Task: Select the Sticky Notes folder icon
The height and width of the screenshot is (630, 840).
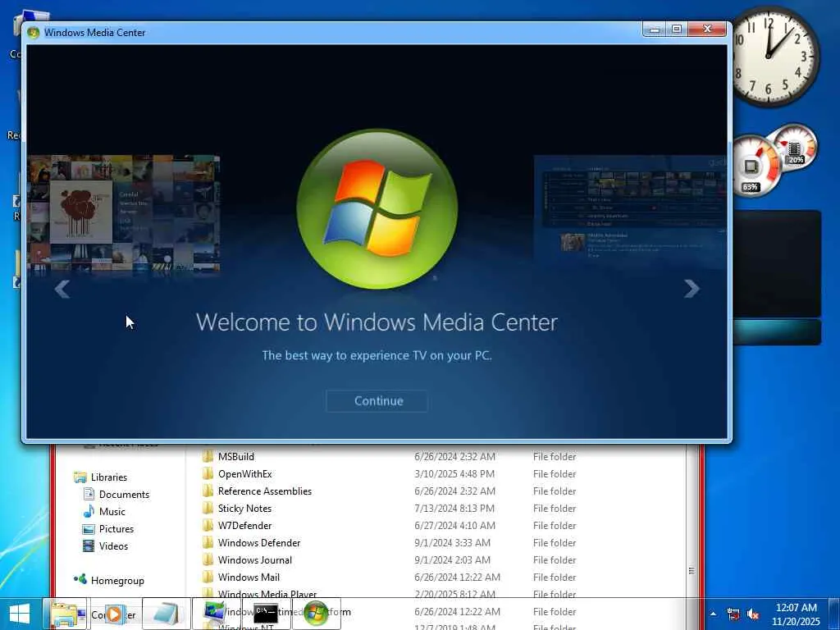Action: (x=208, y=508)
